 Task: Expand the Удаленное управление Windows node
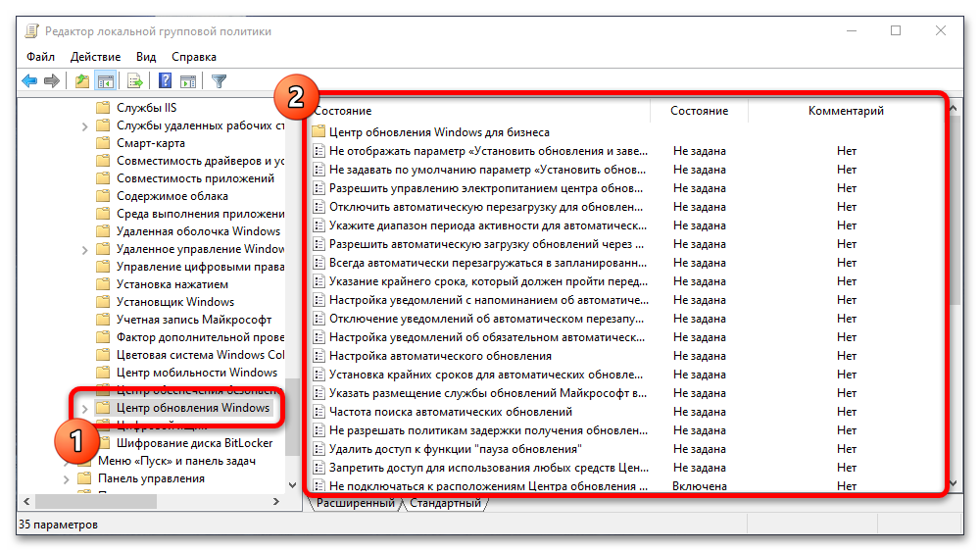click(84, 250)
